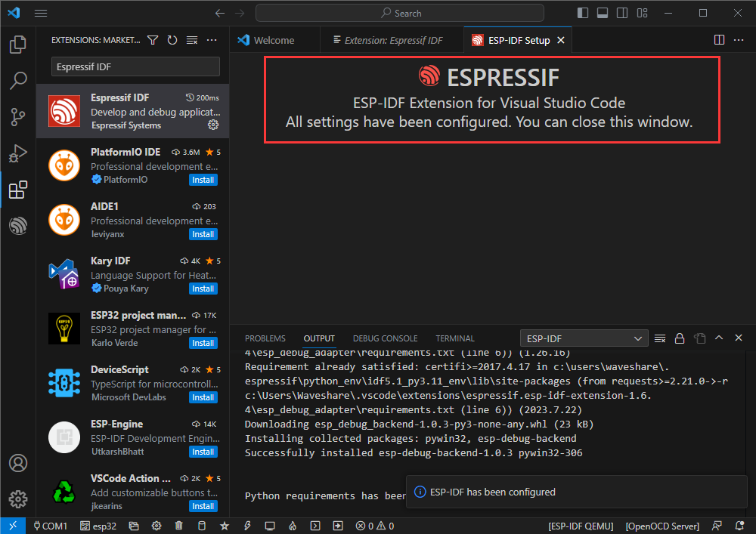
Task: Run Full Clean trash icon
Action: coord(179,526)
